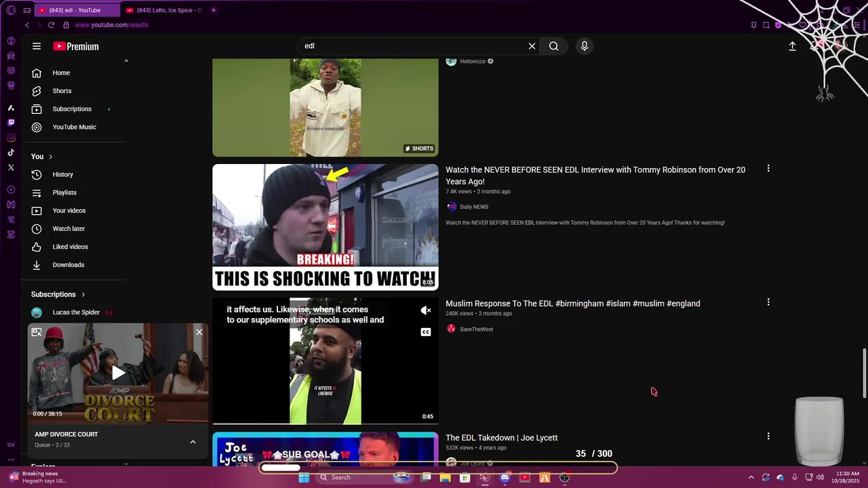The height and width of the screenshot is (488, 868).
Task: Open Microsoft Store from the taskbar
Action: tap(465, 477)
